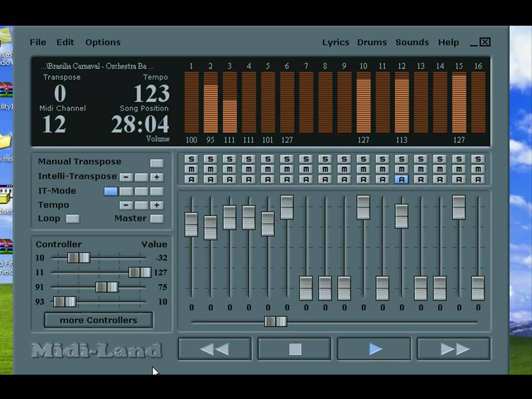Solo channel 15 with its S button
The image size is (532, 399).
click(x=459, y=159)
